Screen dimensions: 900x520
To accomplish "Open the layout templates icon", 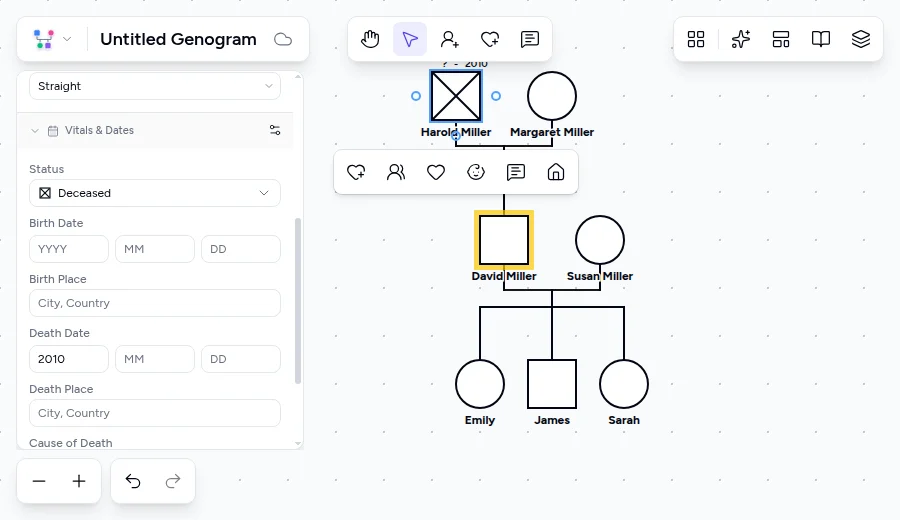I will tap(781, 39).
